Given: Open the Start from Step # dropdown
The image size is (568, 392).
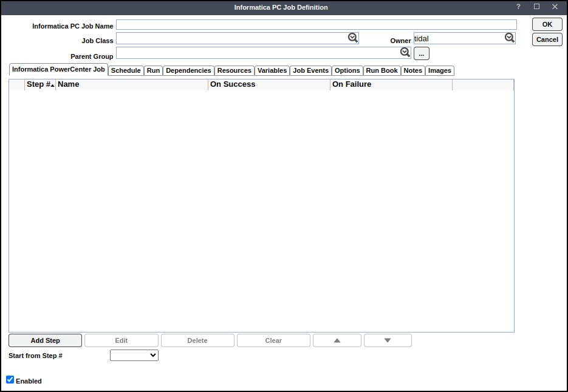Looking at the screenshot, I should (134, 356).
